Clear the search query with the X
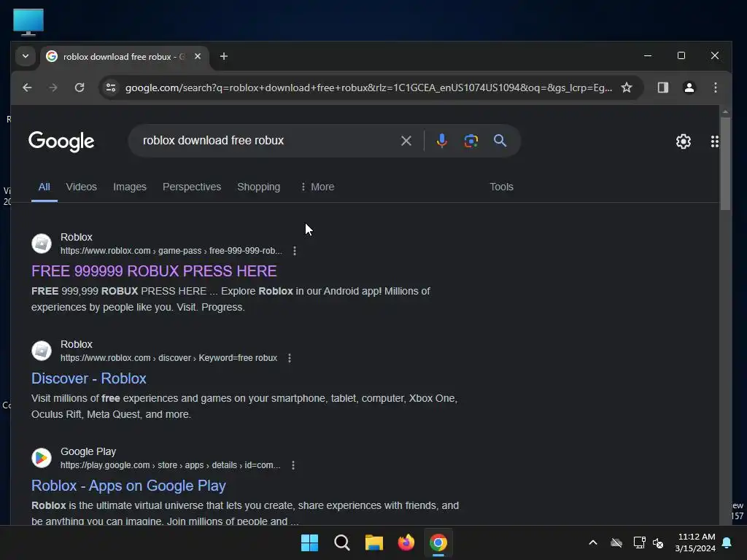 coord(406,141)
